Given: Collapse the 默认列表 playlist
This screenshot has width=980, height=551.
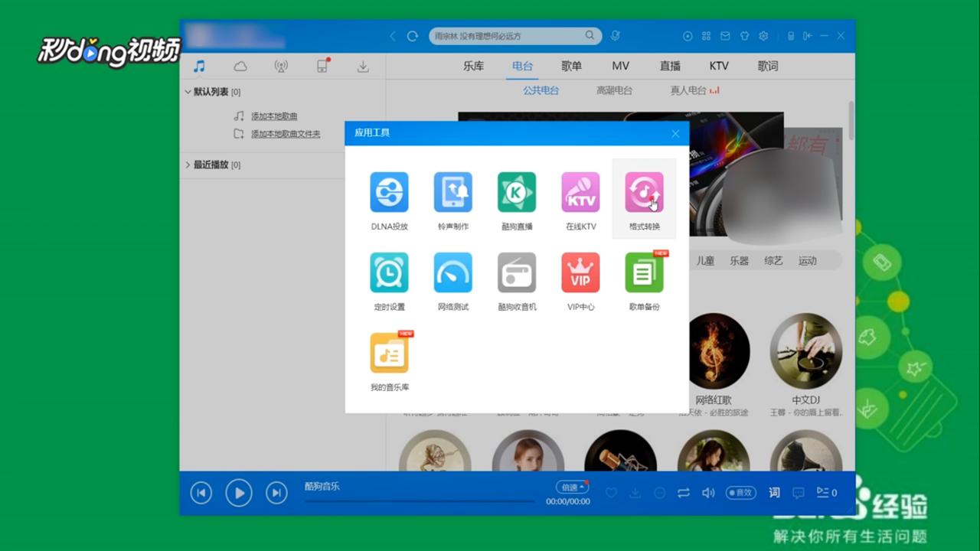Looking at the screenshot, I should point(188,92).
